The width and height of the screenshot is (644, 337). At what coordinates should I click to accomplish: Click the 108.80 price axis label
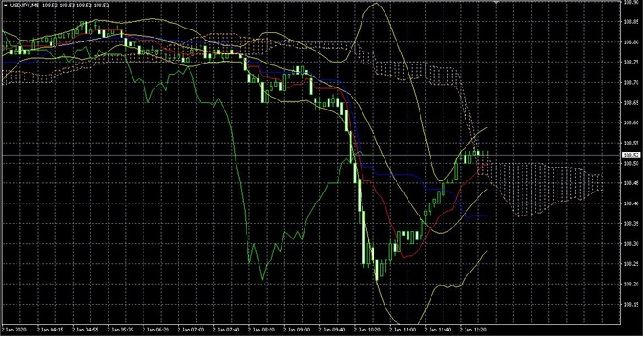(x=631, y=42)
